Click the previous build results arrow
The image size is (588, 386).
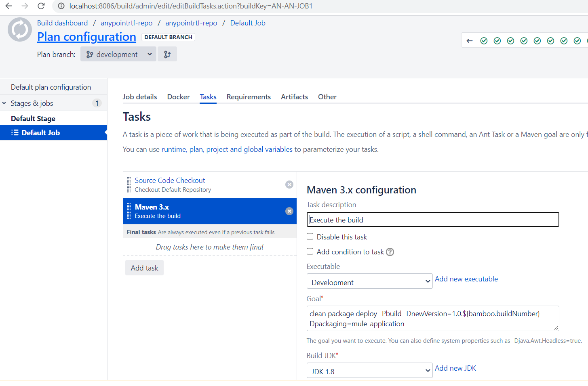pos(470,41)
